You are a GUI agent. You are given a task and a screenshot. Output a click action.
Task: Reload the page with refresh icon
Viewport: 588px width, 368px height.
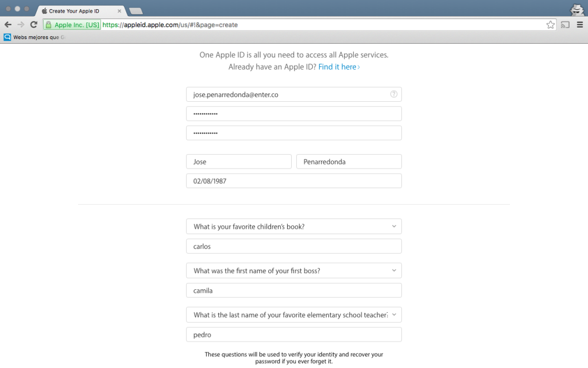(x=34, y=25)
